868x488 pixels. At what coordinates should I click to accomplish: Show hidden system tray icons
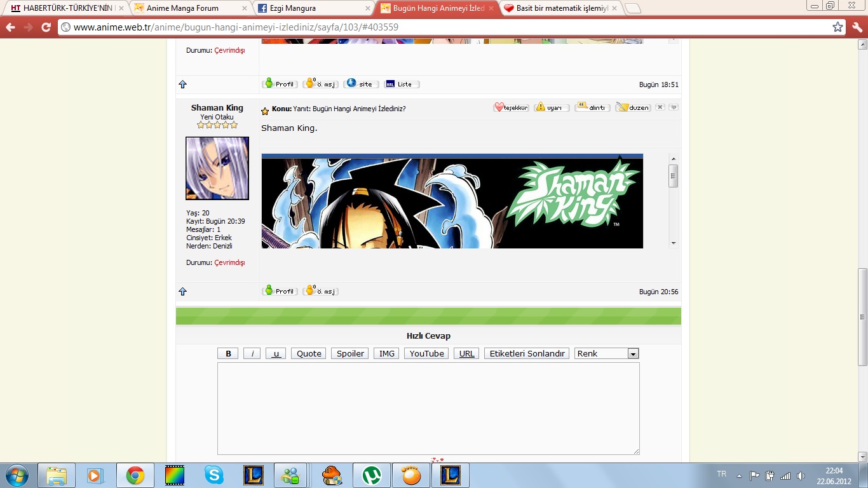click(x=739, y=475)
